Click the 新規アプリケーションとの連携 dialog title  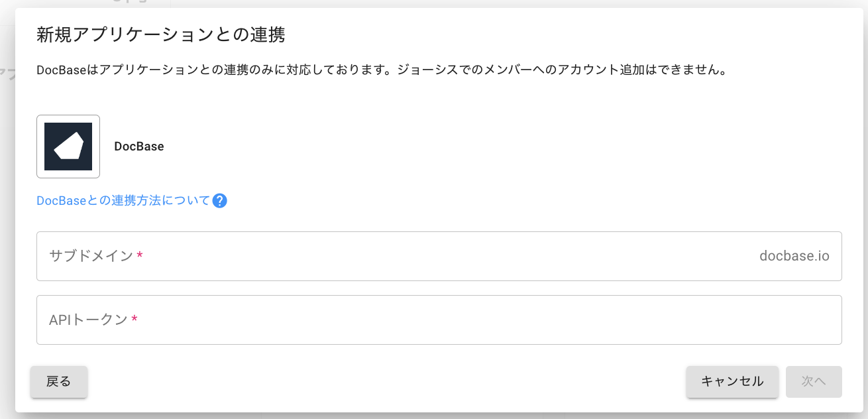point(160,35)
